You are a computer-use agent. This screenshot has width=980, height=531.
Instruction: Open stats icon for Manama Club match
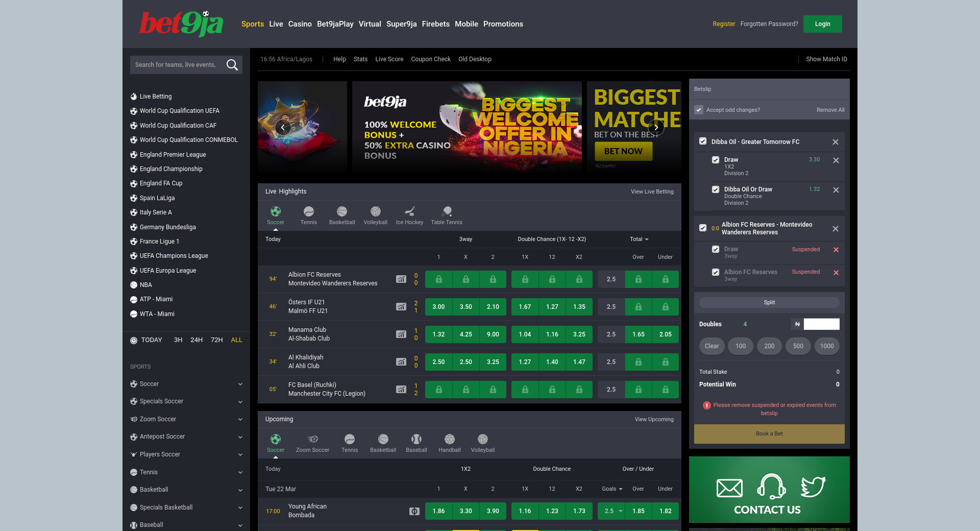click(x=401, y=334)
